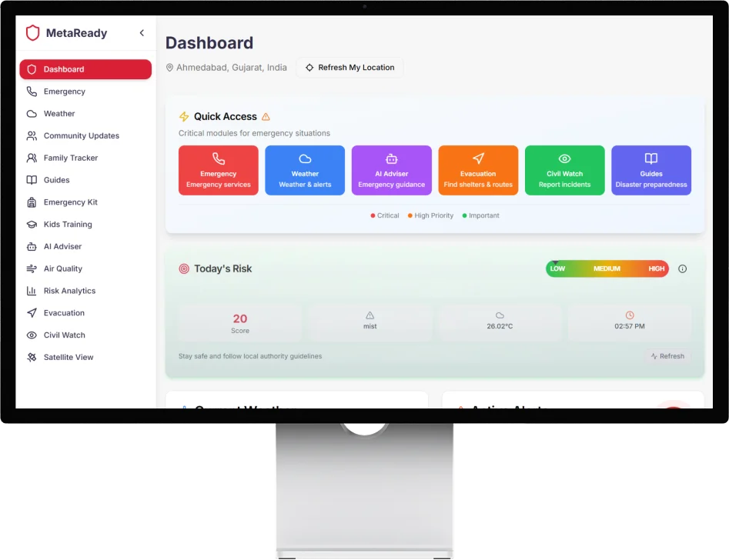This screenshot has height=560, width=729.
Task: Click the Emergency Kit backpack icon
Action: pyautogui.click(x=32, y=202)
